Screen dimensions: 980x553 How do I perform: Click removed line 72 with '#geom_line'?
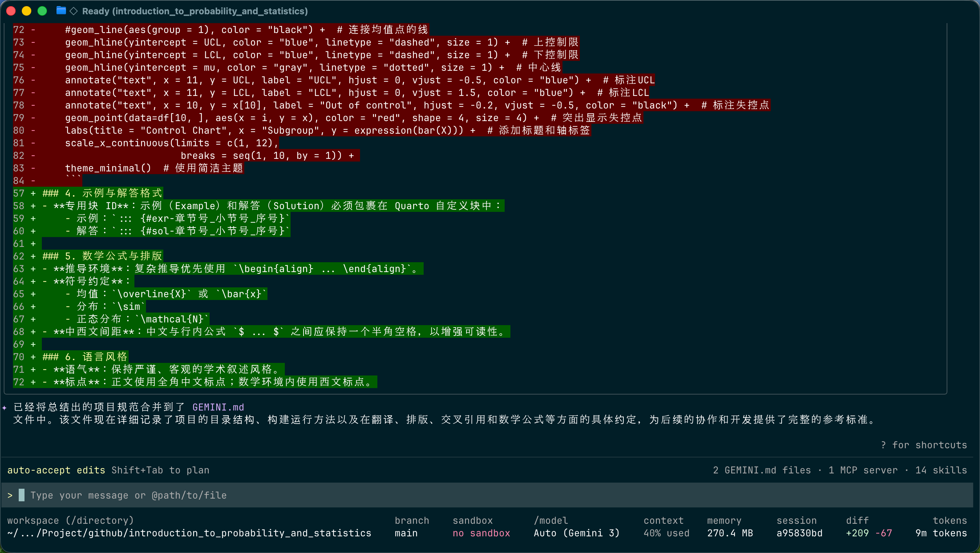(x=220, y=30)
